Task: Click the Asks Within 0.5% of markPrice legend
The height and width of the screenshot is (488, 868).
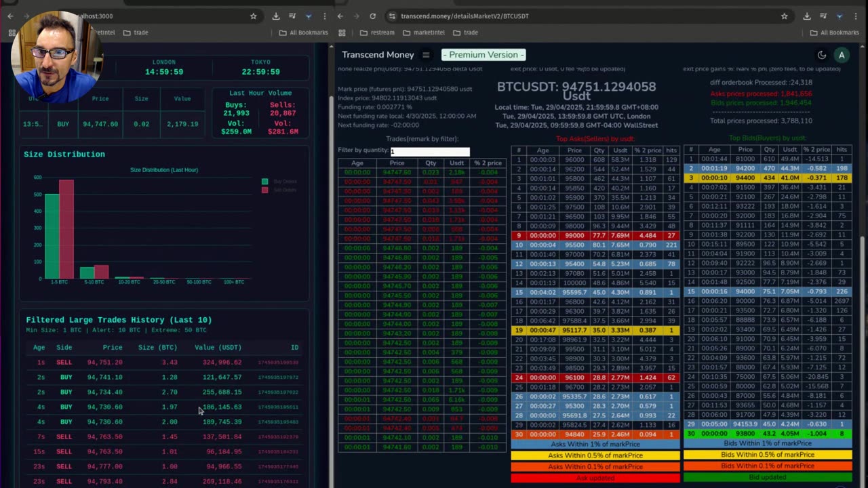Action: click(x=595, y=455)
